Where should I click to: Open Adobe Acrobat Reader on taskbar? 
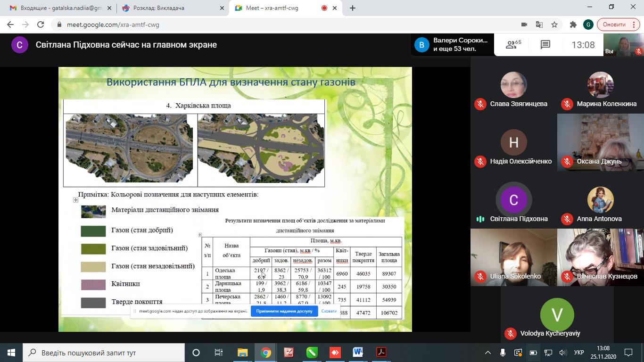click(381, 352)
